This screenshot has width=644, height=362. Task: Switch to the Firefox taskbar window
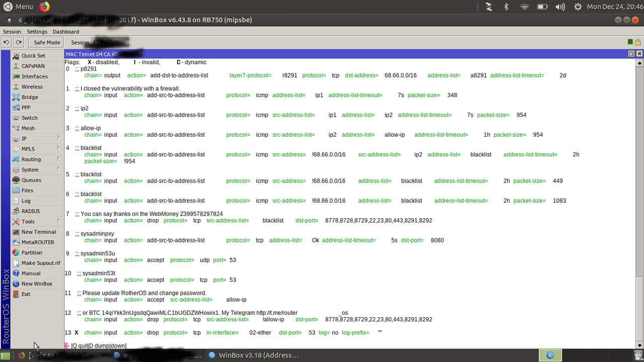pos(63,355)
